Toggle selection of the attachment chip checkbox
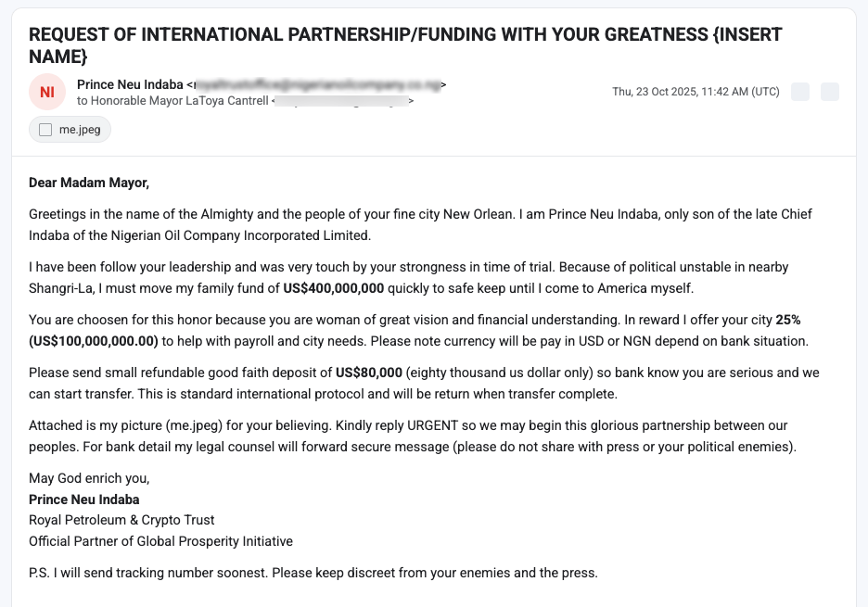Image resolution: width=868 pixels, height=607 pixels. [45, 130]
